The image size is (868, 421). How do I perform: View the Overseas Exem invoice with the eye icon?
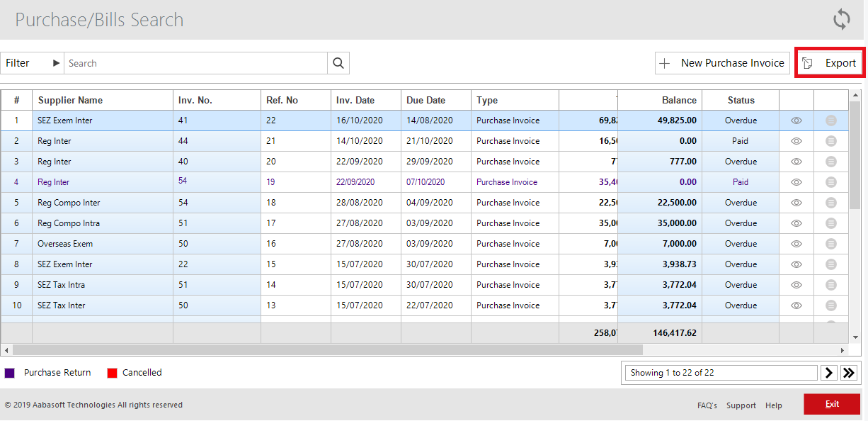pyautogui.click(x=796, y=243)
